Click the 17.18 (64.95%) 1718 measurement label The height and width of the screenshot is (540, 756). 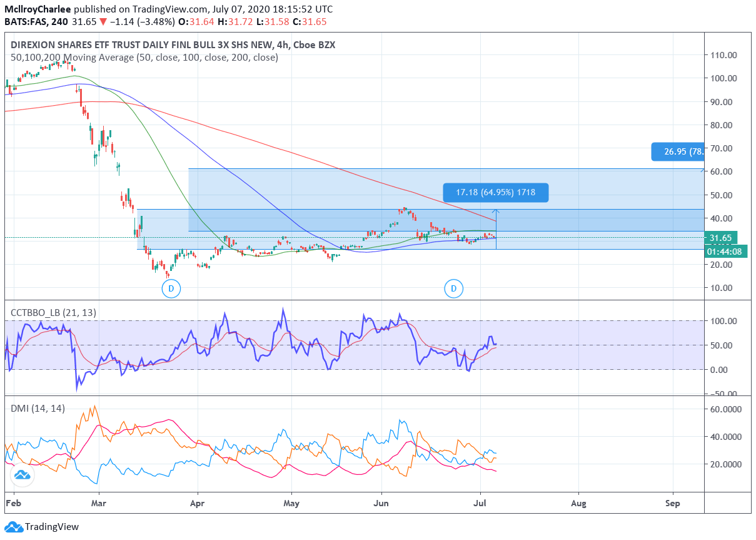(x=496, y=193)
